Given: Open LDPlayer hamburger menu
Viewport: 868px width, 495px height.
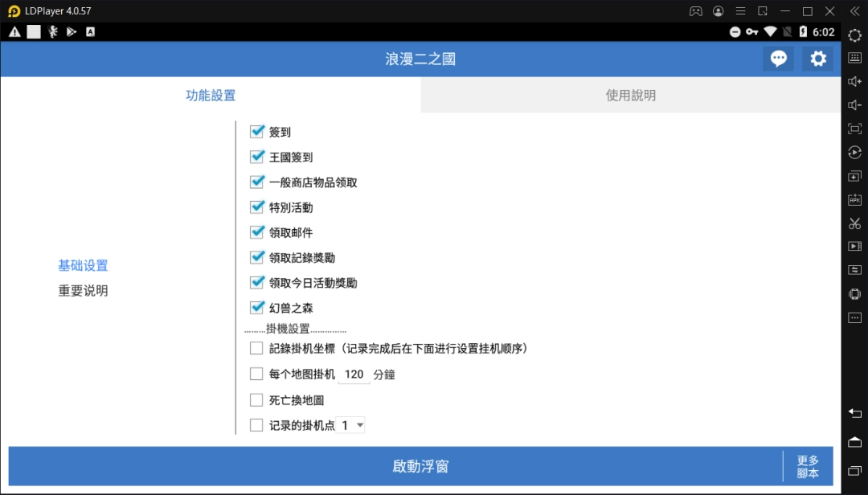Looking at the screenshot, I should pos(741,11).
